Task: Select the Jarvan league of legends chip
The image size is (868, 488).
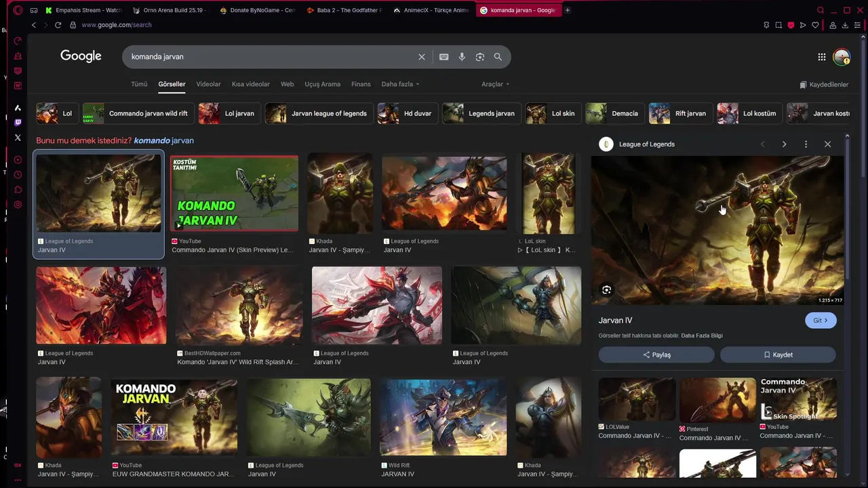Action: (x=319, y=113)
